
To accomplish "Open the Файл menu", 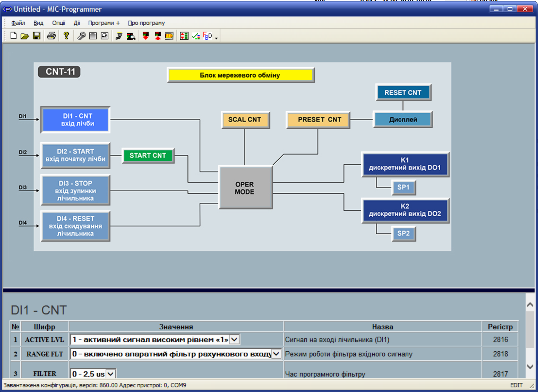I will pyautogui.click(x=18, y=23).
